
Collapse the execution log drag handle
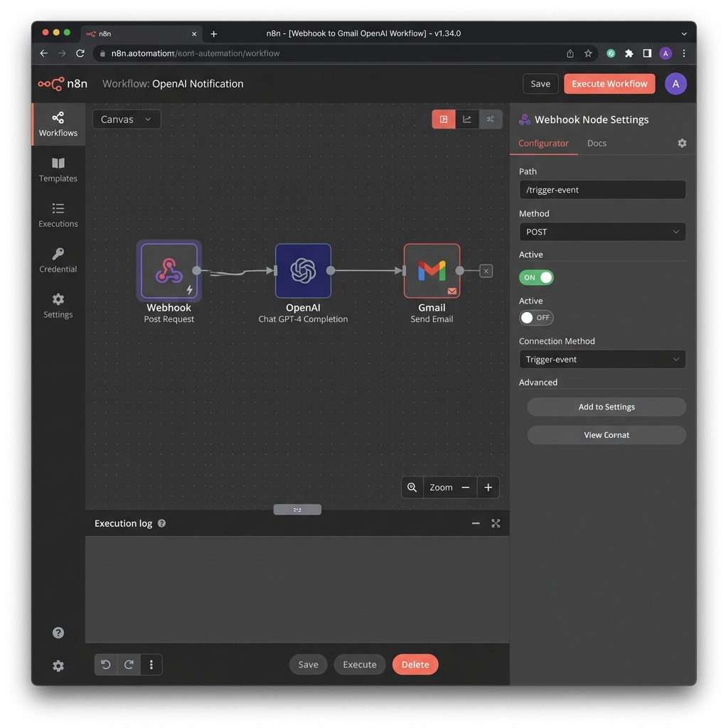coord(297,509)
